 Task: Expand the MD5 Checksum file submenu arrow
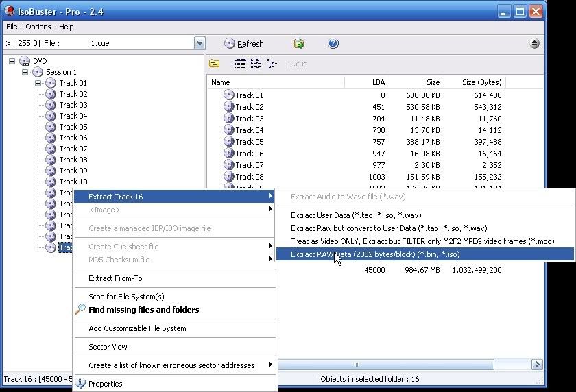271,259
